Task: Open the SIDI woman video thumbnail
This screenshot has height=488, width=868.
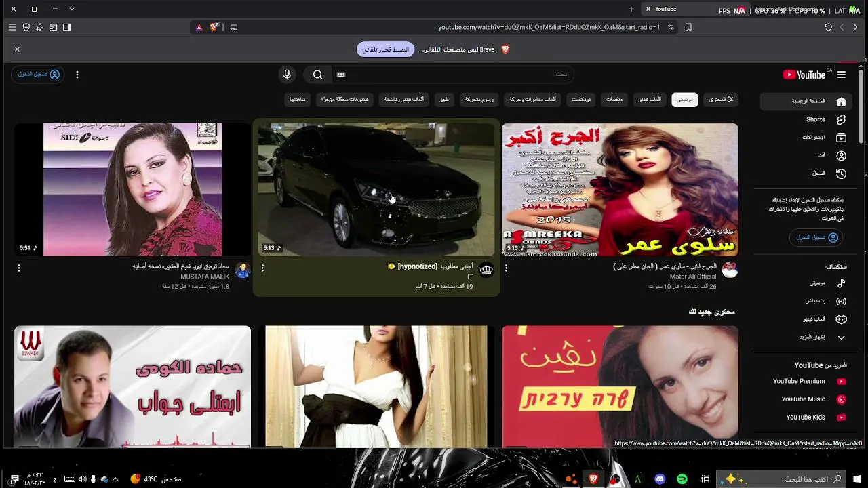Action: tap(133, 190)
